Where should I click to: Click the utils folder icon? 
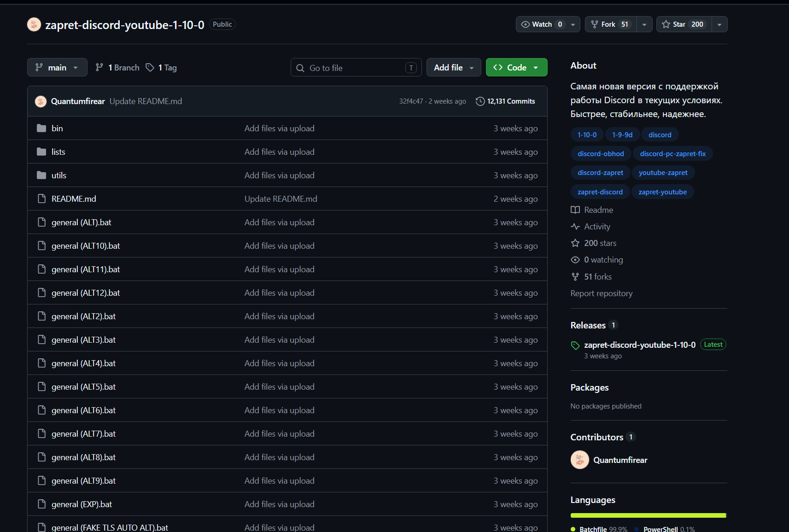[x=41, y=175]
